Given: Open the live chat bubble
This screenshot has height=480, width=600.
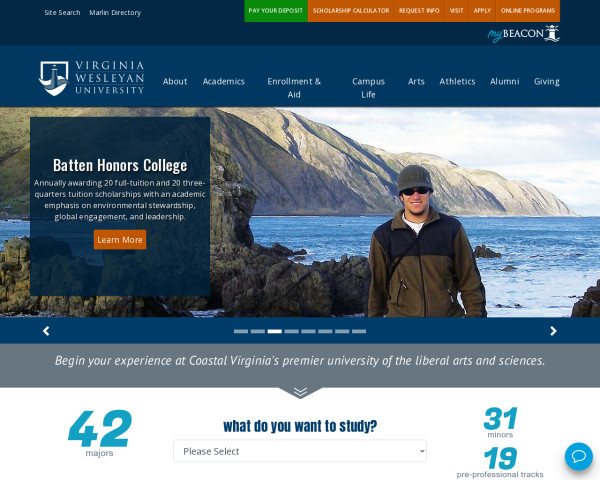Looking at the screenshot, I should coord(579,456).
